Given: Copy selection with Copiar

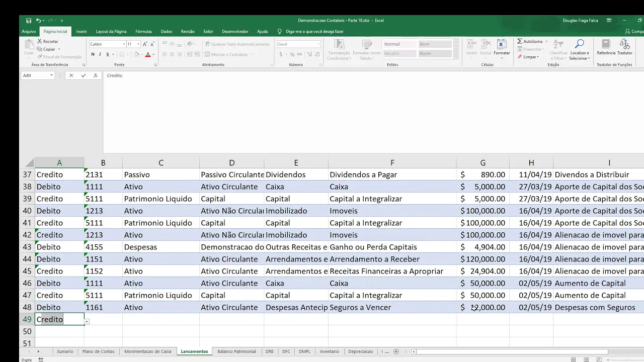Looking at the screenshot, I should 46,49.
